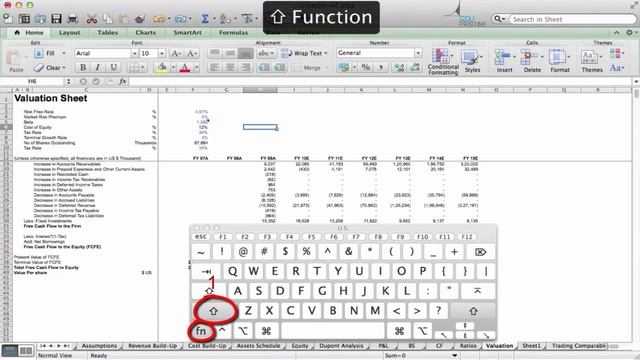Apply Comma number style
Image resolution: width=640 pixels, height=360 pixels.
coord(381,67)
